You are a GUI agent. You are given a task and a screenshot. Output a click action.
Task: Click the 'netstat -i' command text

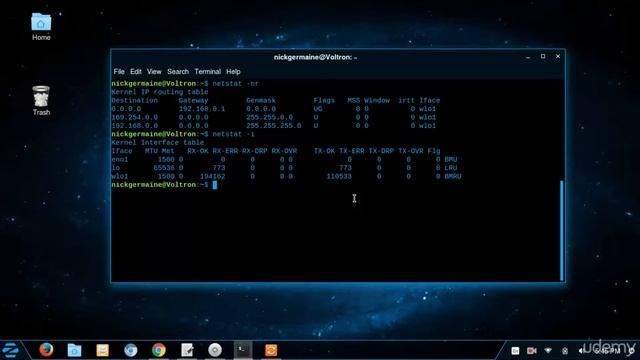pos(233,134)
